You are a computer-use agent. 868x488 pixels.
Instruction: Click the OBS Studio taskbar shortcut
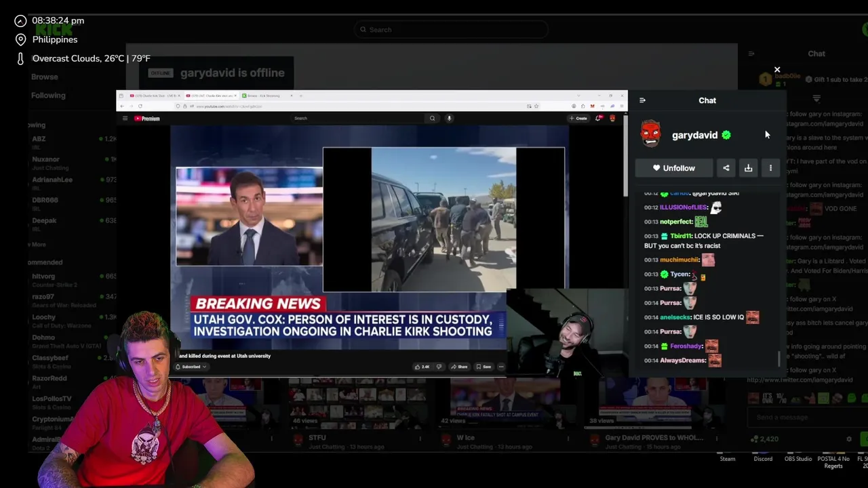[x=798, y=459]
